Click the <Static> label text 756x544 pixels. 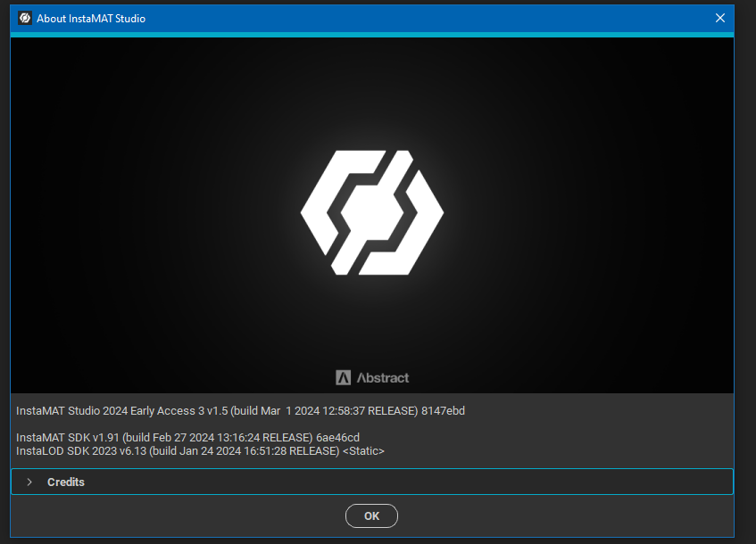pos(363,451)
